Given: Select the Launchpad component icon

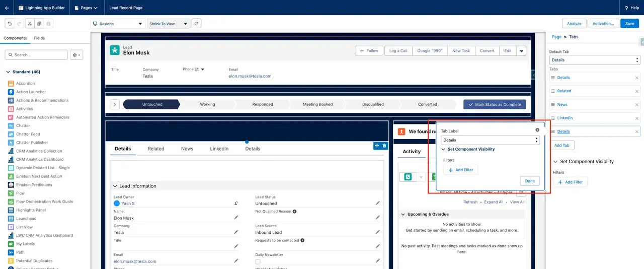Looking at the screenshot, I should click(x=11, y=219).
